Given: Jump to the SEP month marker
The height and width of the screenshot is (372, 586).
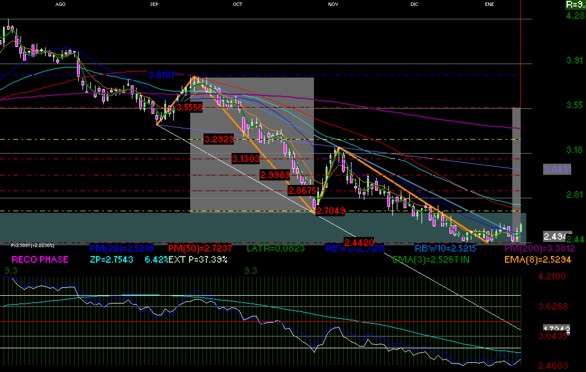Looking at the screenshot, I should (154, 4).
